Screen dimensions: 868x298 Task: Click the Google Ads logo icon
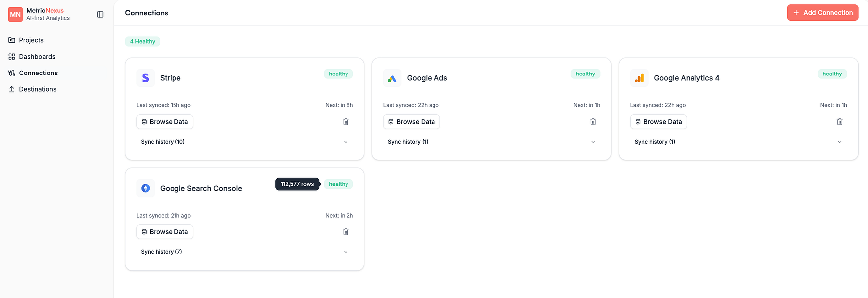[x=392, y=78]
